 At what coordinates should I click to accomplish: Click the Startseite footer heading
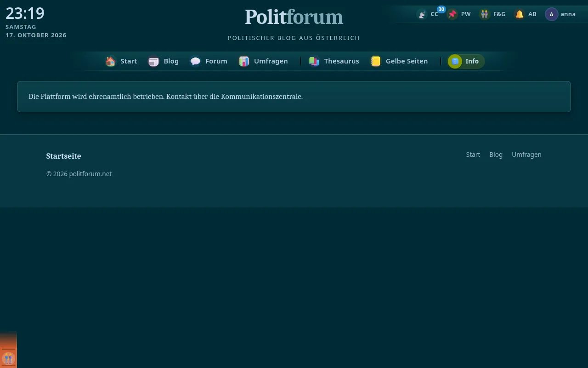point(63,156)
